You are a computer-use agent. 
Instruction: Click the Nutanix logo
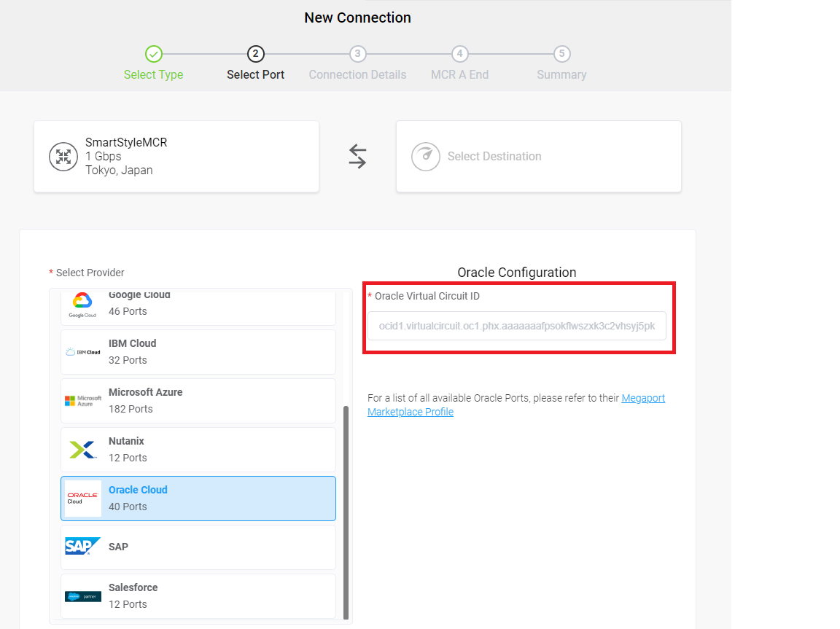[83, 450]
